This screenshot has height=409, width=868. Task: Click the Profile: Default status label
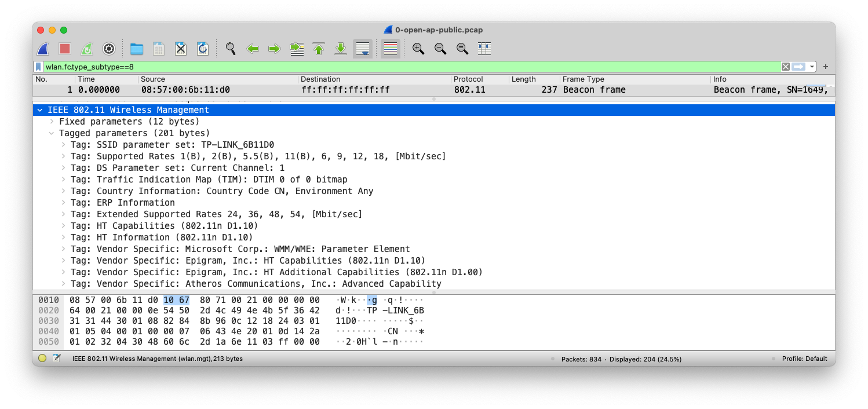pyautogui.click(x=804, y=359)
